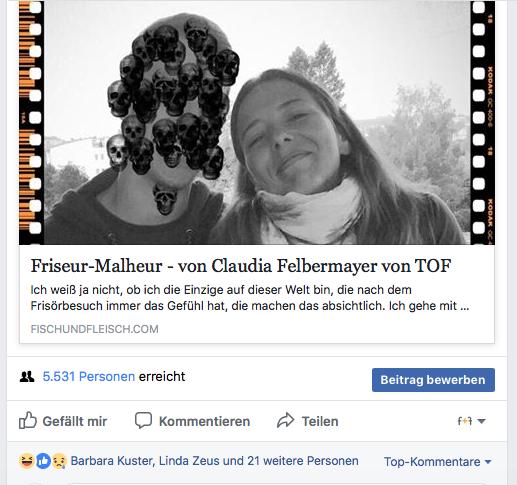Click the blue Like reaction icon
Screen dimensions: 517x485
tap(43, 461)
